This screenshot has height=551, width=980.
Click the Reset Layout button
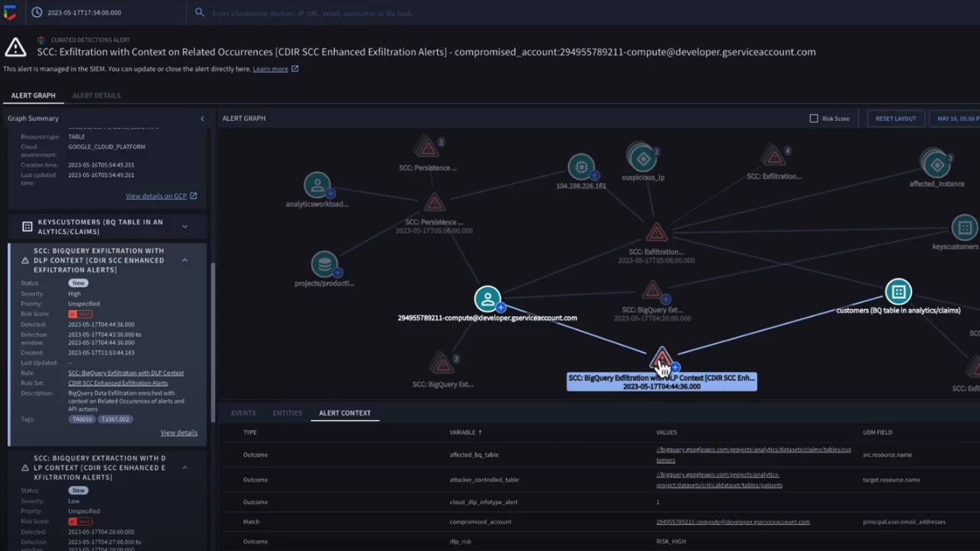(896, 119)
